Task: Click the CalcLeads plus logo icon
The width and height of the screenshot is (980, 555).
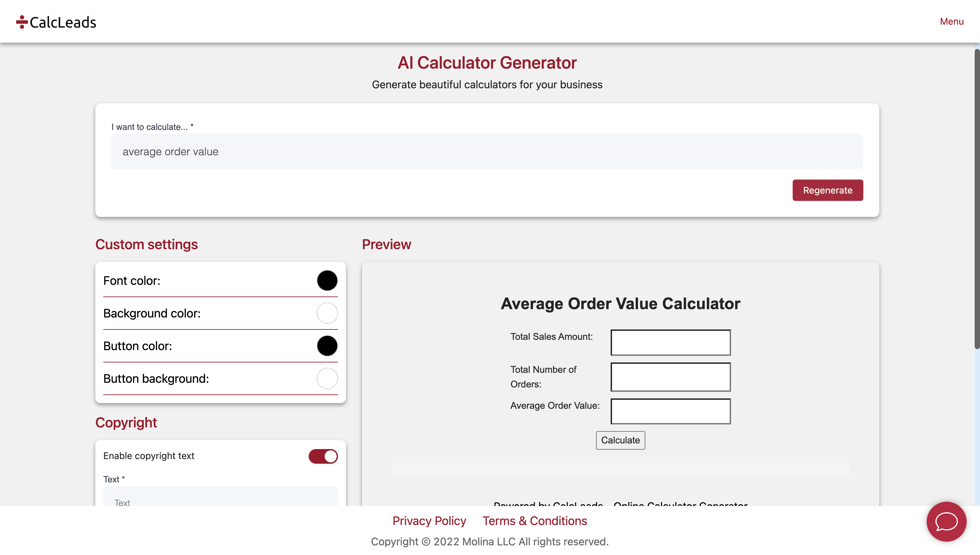Action: pyautogui.click(x=22, y=22)
